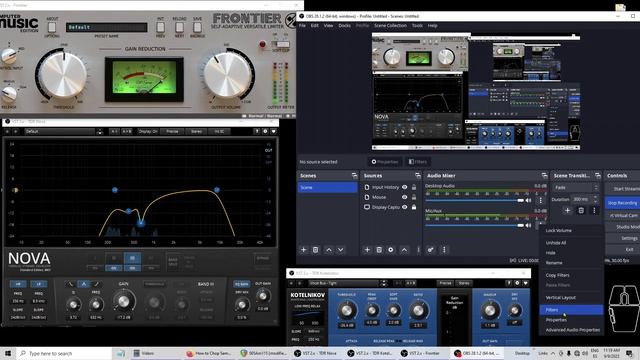
Task: Open Audio Mixer three-dot menu at panel bottom
Action: coord(444,249)
